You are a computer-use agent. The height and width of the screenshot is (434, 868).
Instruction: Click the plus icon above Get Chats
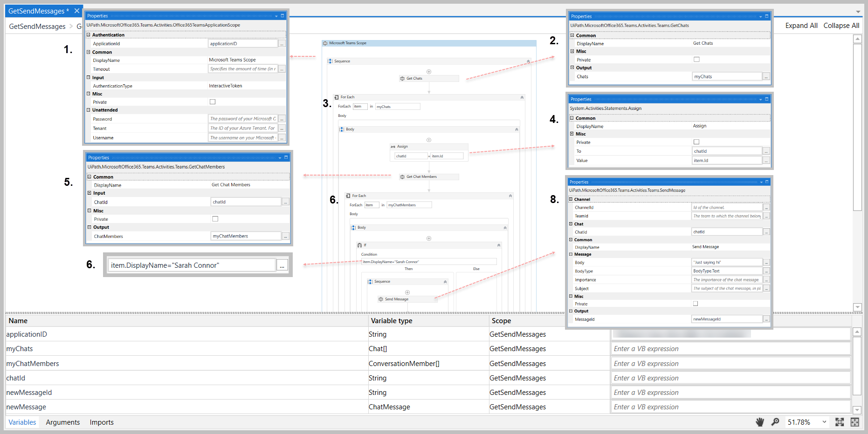(x=429, y=72)
